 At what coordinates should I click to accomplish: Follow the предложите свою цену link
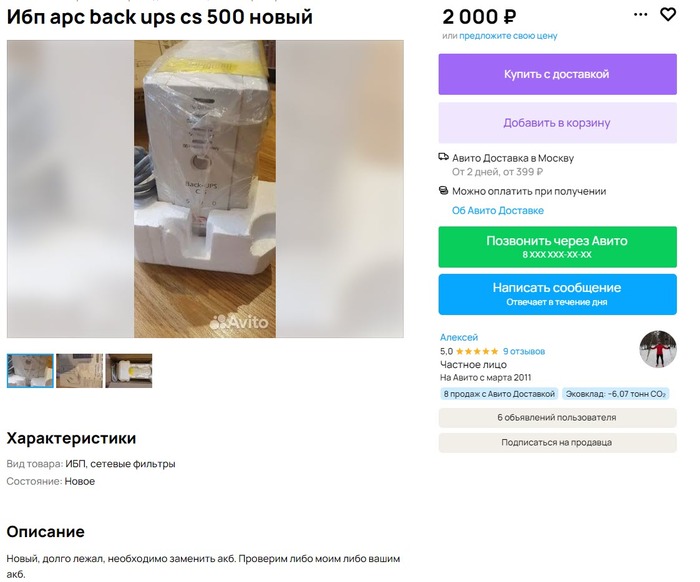point(508,36)
